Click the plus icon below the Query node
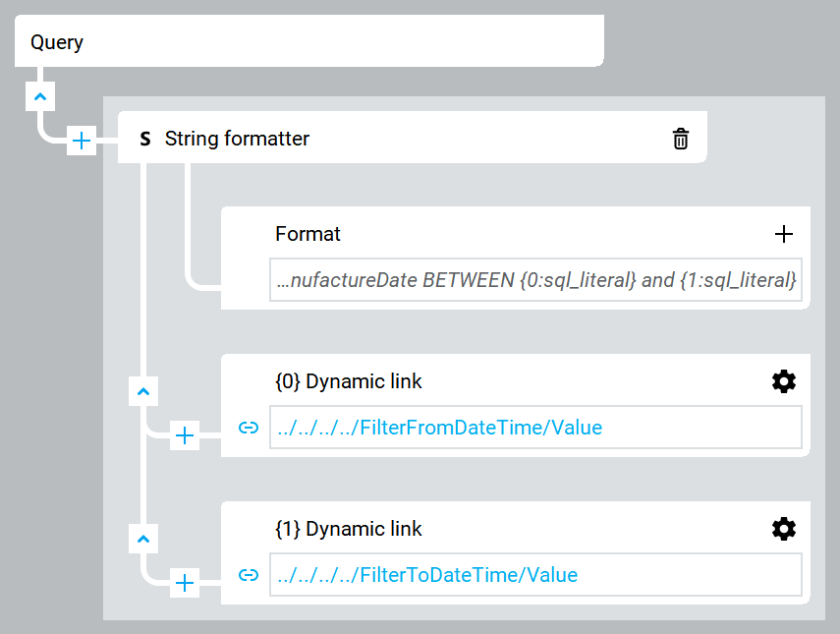Screen dimensions: 840x634 82,141
